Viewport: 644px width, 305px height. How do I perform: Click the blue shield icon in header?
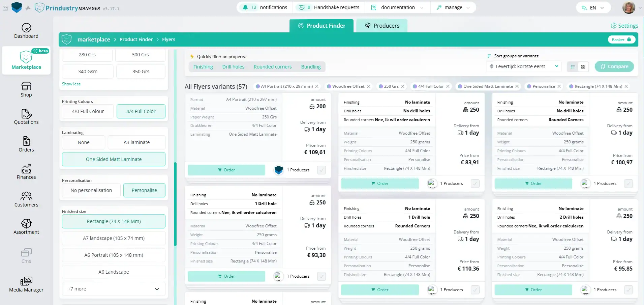[17, 7]
